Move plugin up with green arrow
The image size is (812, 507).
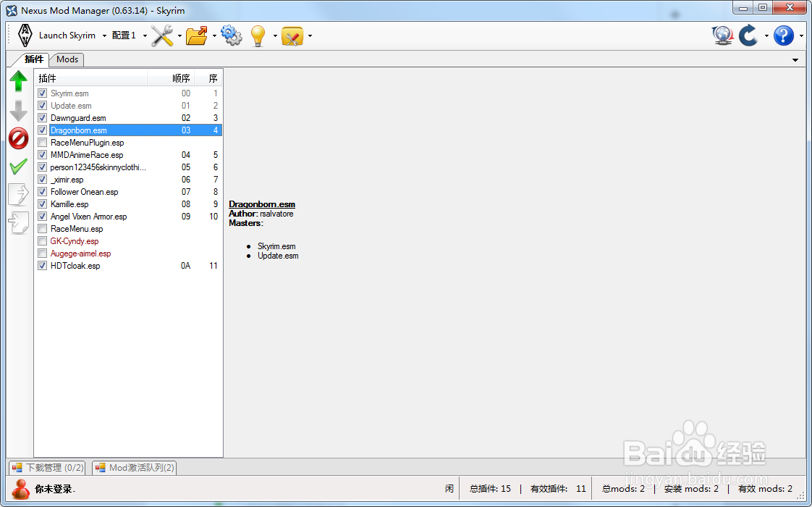(x=19, y=81)
